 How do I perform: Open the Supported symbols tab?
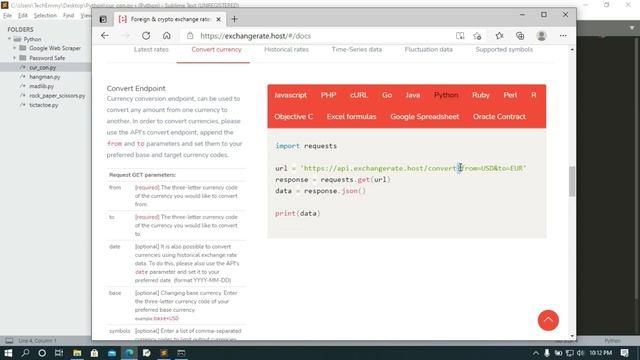click(504, 49)
